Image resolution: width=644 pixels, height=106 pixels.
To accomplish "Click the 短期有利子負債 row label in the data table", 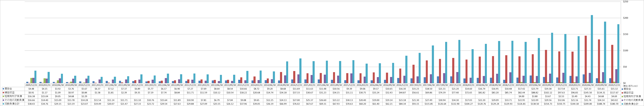I will [x=13, y=96].
